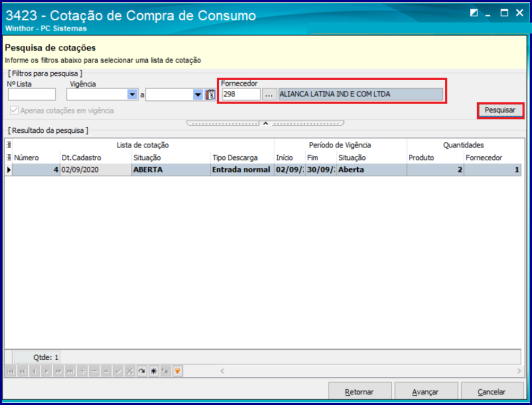
Task: Click the Fornecedor code field with 298
Action: (241, 94)
